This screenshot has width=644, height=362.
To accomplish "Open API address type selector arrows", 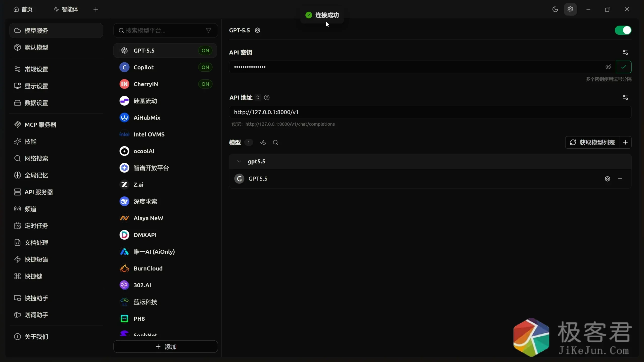I will tap(258, 98).
